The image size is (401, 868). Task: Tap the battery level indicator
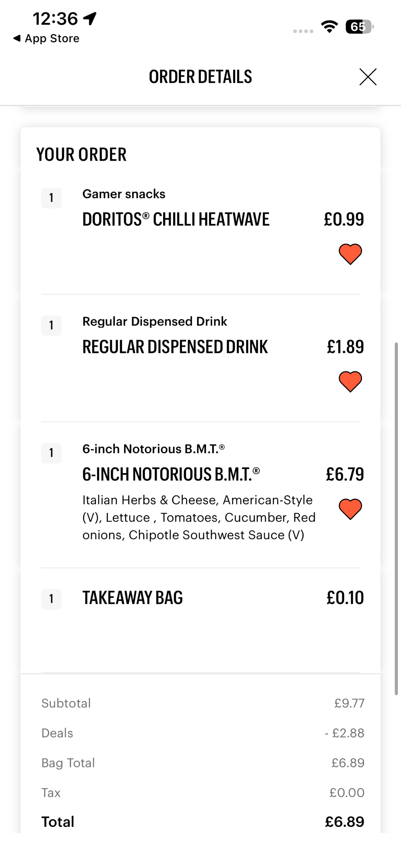coord(359,27)
